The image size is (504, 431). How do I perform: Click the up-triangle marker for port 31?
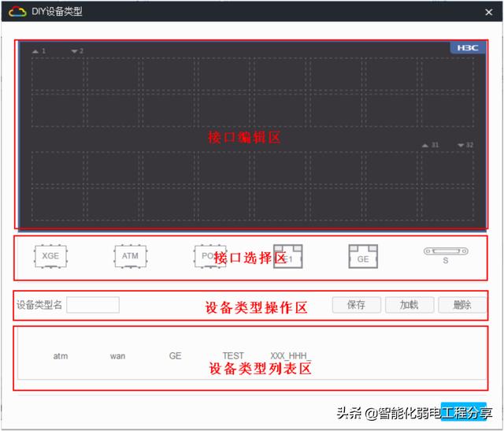click(425, 145)
